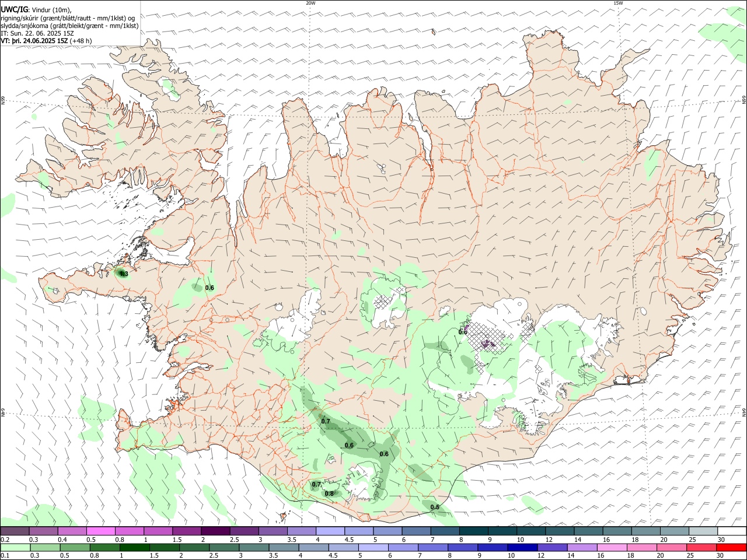Click the 0.8 rainfall value on the map

pyautogui.click(x=329, y=494)
